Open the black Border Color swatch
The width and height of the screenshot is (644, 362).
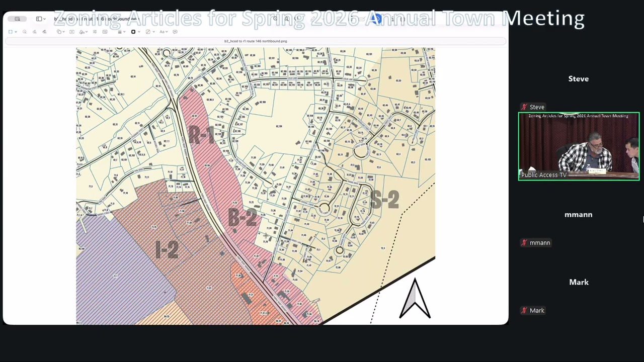pos(134,32)
